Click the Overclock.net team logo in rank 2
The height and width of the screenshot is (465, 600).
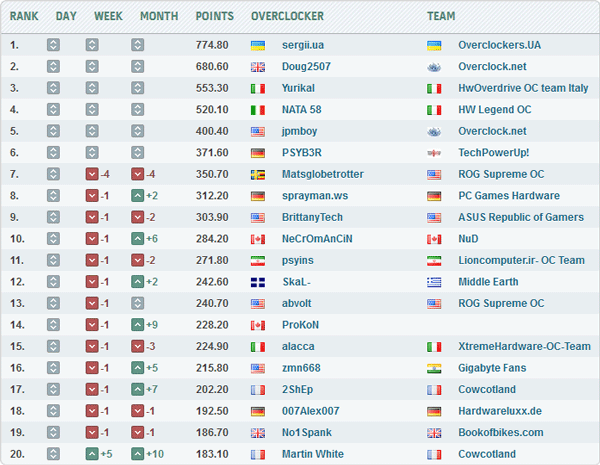click(x=433, y=67)
